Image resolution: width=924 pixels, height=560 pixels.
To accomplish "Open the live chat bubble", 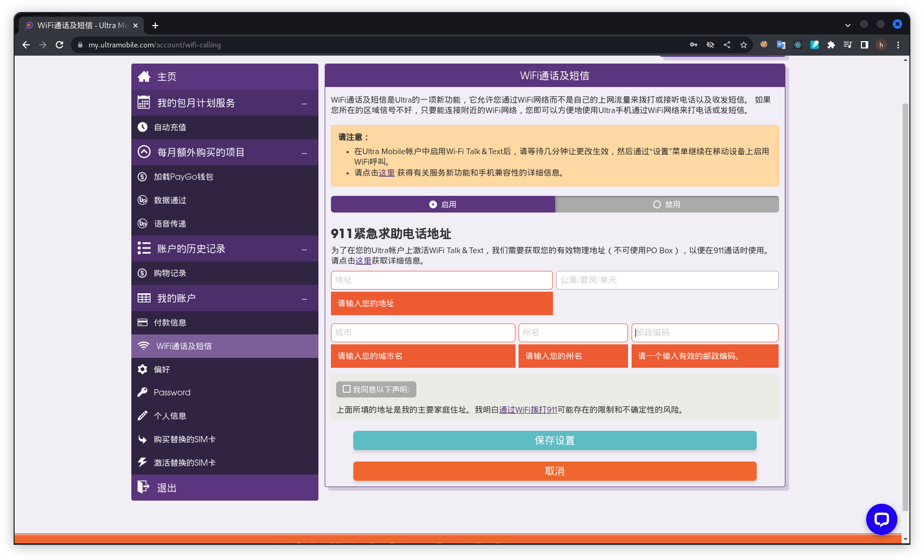I will click(x=881, y=519).
